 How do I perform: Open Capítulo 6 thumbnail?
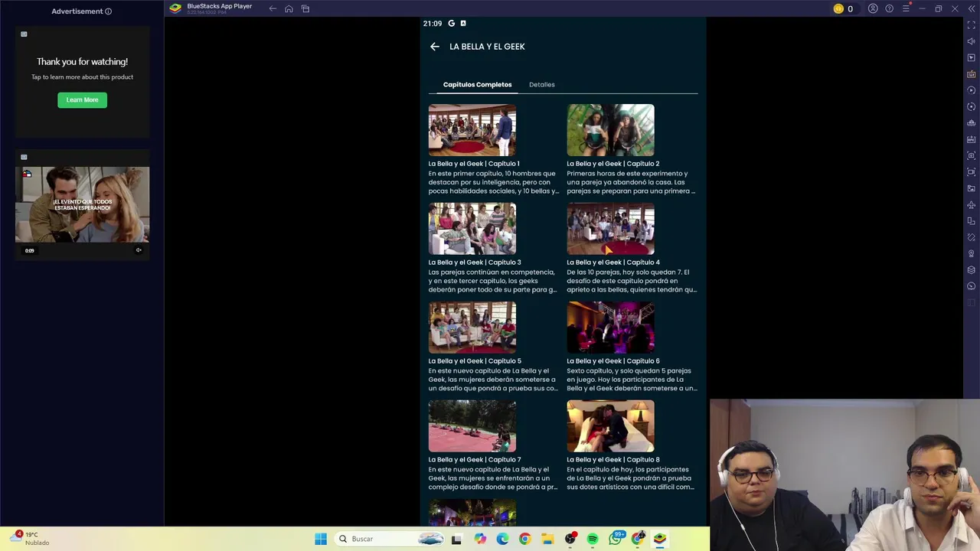610,328
